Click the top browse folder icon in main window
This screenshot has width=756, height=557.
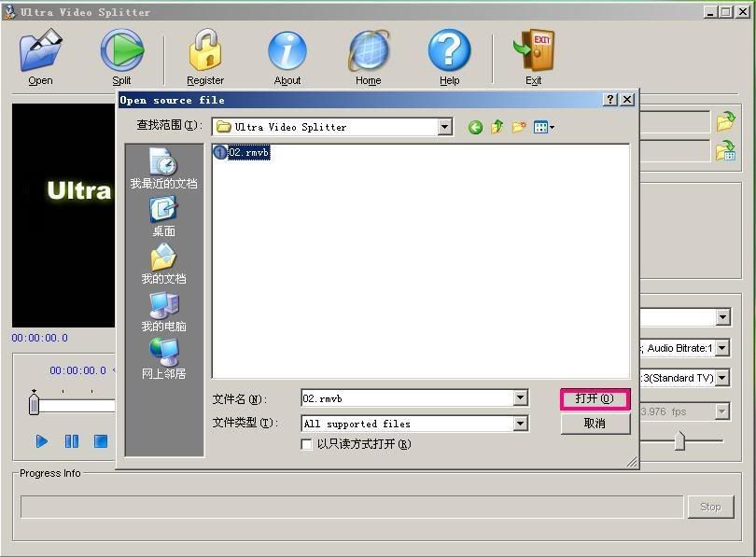[725, 121]
